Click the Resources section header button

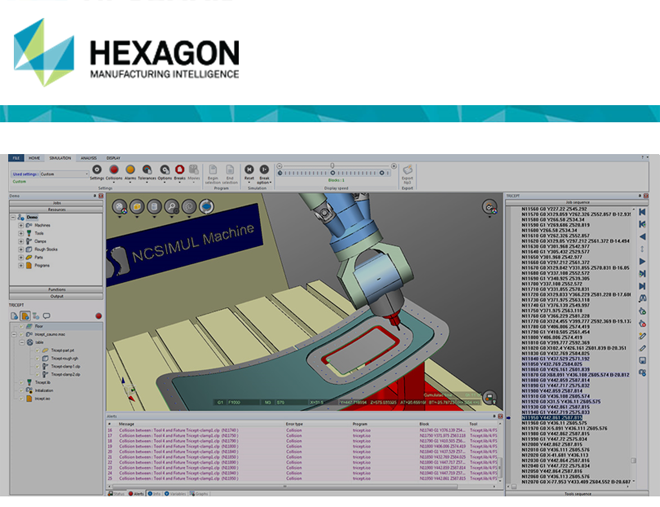coord(56,209)
